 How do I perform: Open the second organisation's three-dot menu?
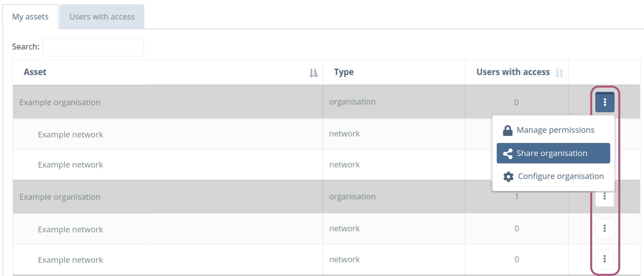pyautogui.click(x=604, y=197)
